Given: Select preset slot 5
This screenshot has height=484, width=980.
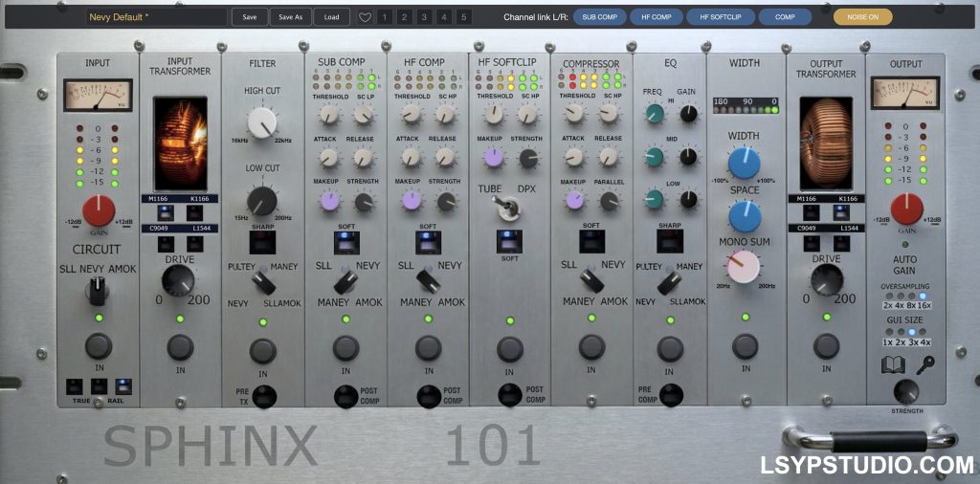Looking at the screenshot, I should [x=464, y=17].
